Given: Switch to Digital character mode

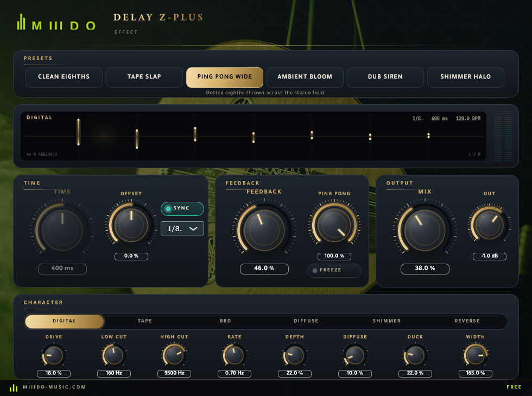Looking at the screenshot, I should [x=64, y=321].
